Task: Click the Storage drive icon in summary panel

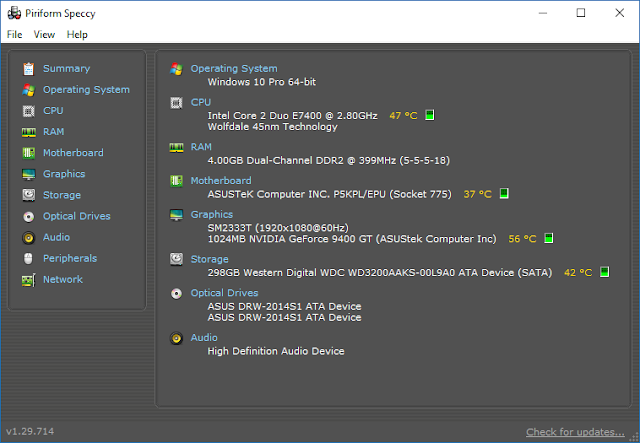Action: (x=176, y=259)
